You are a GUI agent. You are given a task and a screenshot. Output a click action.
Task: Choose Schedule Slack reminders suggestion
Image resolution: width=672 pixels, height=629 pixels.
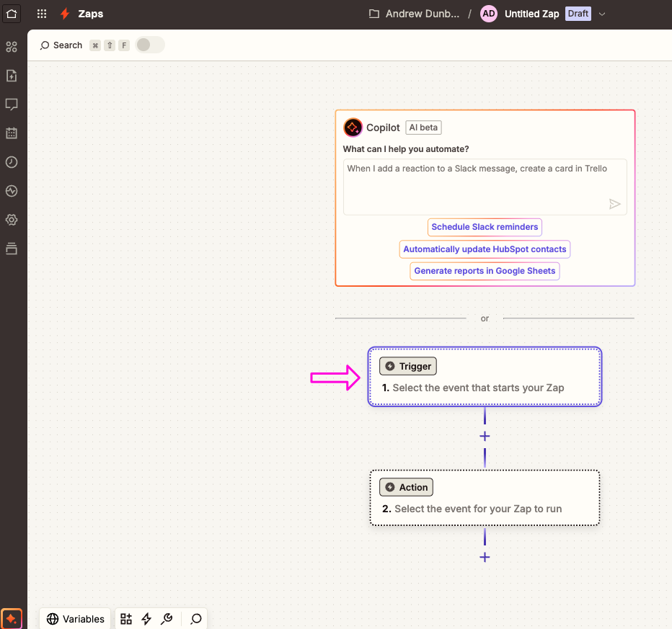[485, 227]
